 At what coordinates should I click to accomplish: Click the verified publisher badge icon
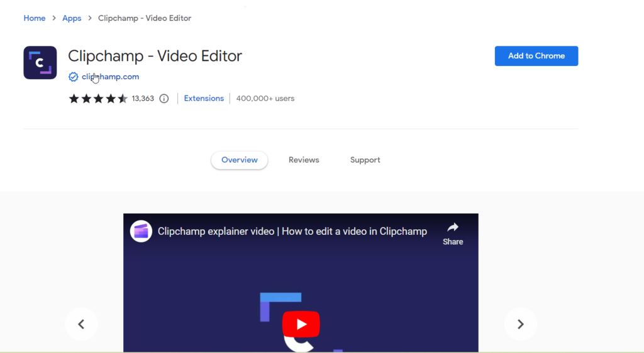[x=73, y=77]
